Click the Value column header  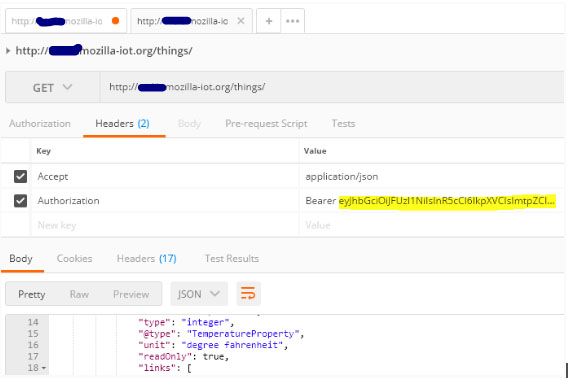tap(315, 151)
